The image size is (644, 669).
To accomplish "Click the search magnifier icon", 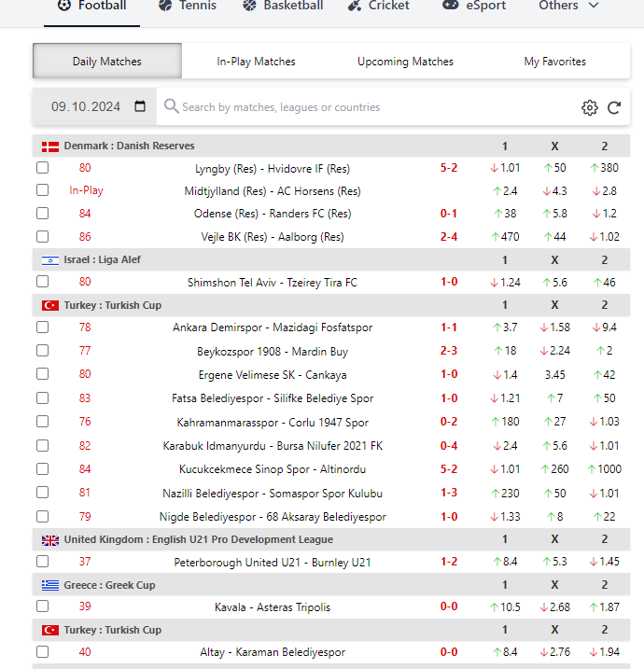I will (x=171, y=105).
